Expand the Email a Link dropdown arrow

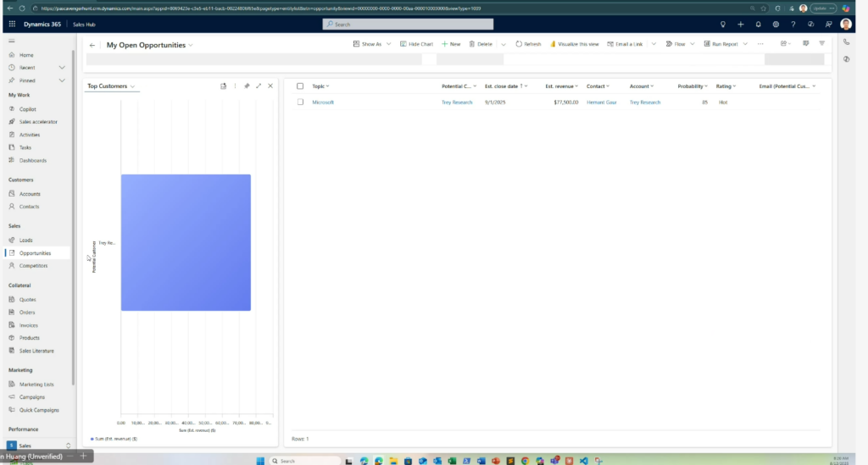click(x=654, y=44)
